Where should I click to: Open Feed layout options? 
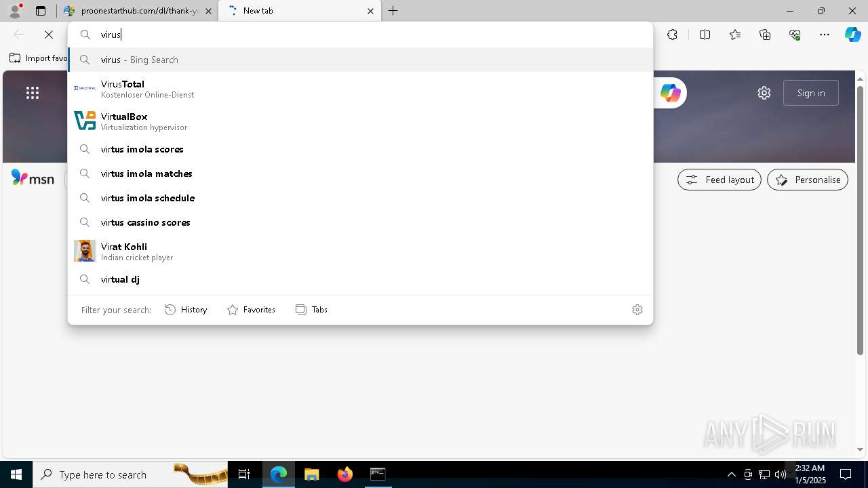point(719,180)
